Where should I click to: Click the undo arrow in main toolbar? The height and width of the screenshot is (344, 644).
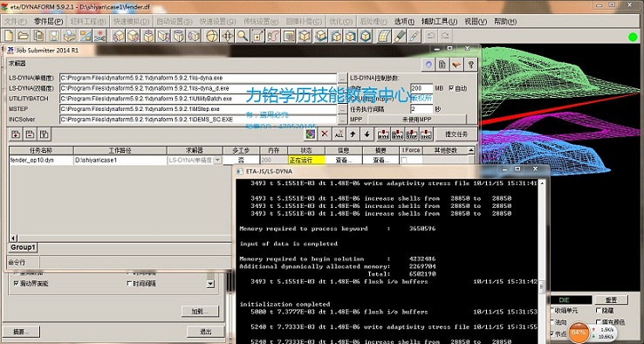click(431, 36)
